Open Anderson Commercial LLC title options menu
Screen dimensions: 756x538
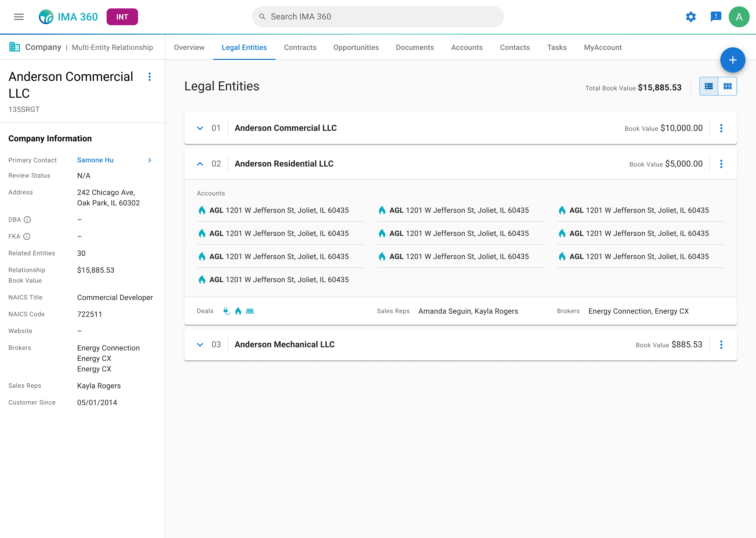150,77
